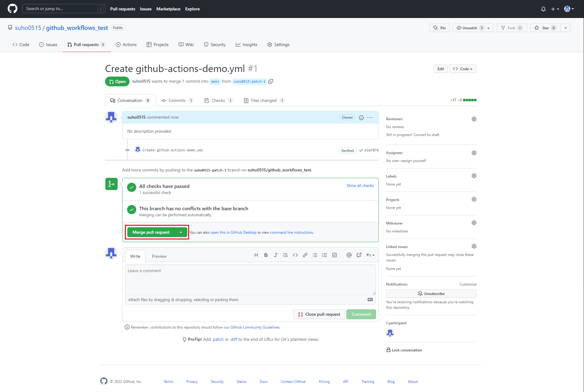Image resolution: width=584 pixels, height=392 pixels.
Task: Open the Projects tab
Action: [158, 45]
